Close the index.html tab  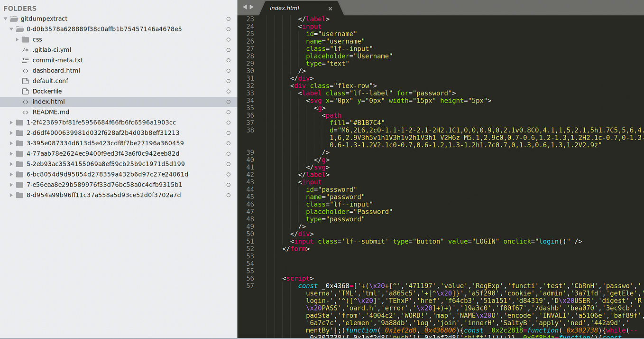[330, 8]
